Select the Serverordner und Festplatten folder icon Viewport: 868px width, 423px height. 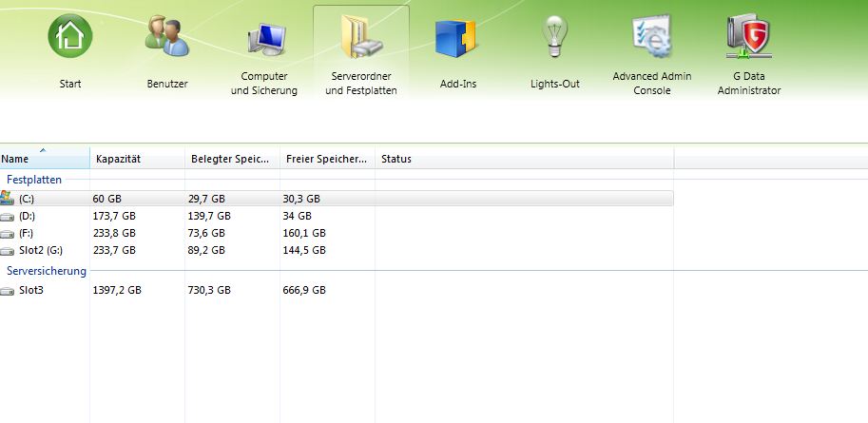[x=361, y=38]
